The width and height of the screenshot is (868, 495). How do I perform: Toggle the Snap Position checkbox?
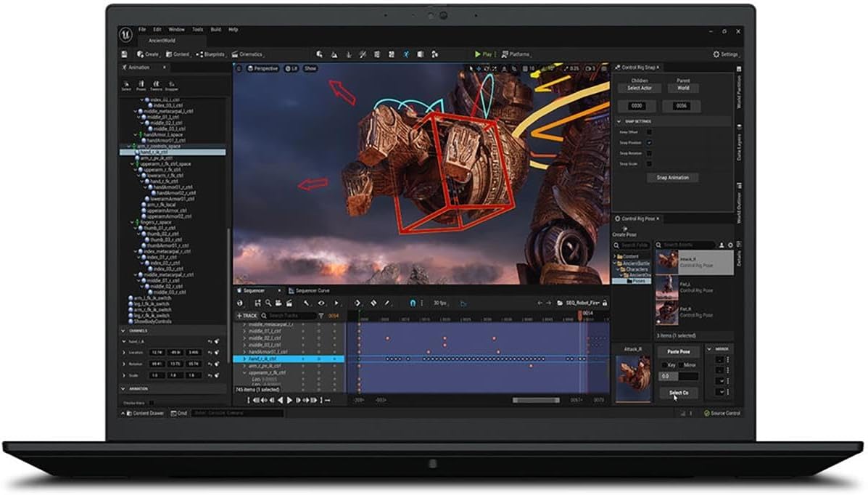[x=649, y=143]
